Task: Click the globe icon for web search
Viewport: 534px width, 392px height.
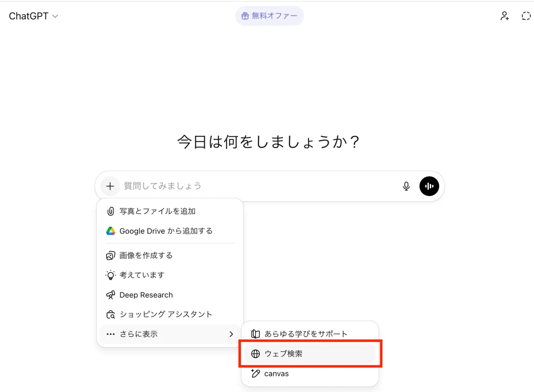Action: click(x=255, y=354)
